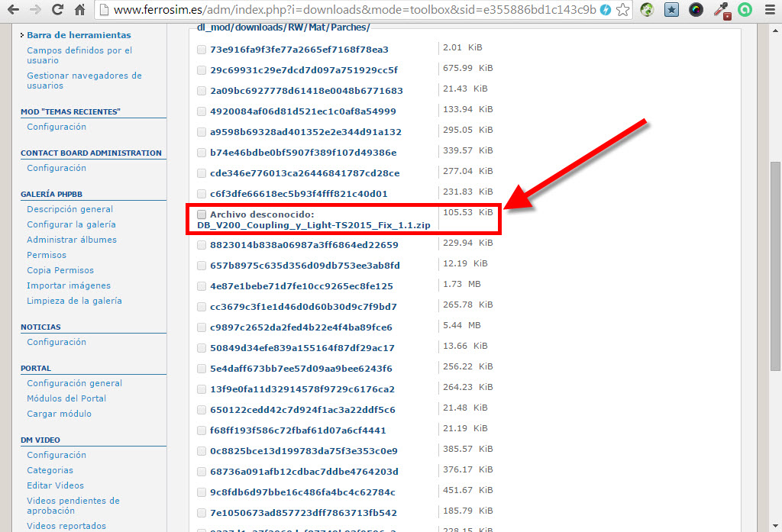Go to Configuración general under Portal
782x532 pixels.
[74, 383]
